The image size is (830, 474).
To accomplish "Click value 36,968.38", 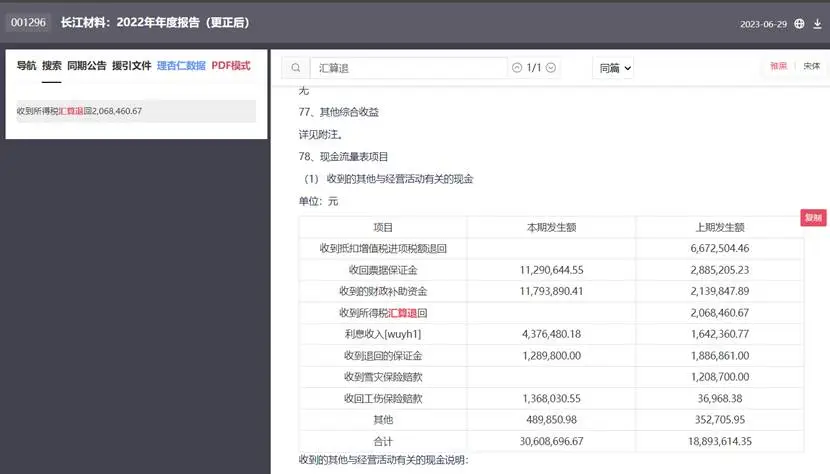I will point(719,399).
